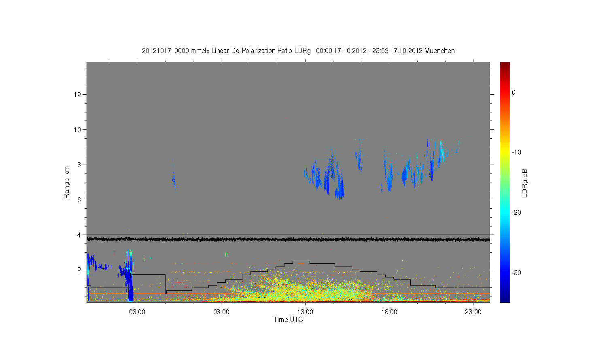
Task: Click the 'Time UTC' axis label
Action: pos(288,320)
